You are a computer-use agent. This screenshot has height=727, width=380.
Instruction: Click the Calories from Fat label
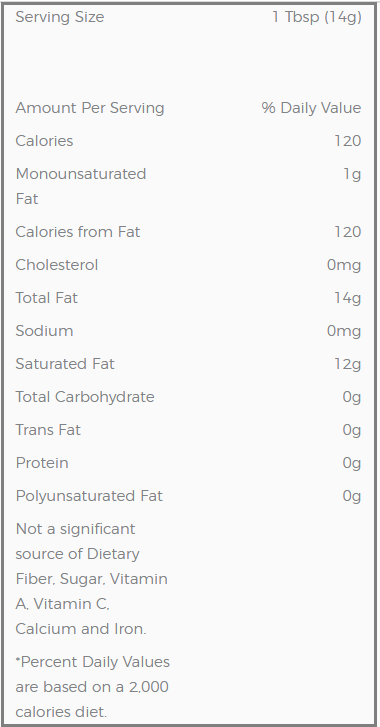coord(78,231)
